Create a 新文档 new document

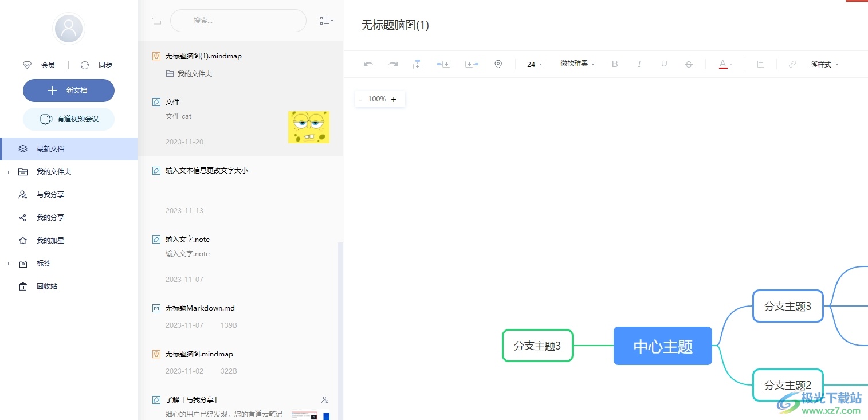[69, 91]
